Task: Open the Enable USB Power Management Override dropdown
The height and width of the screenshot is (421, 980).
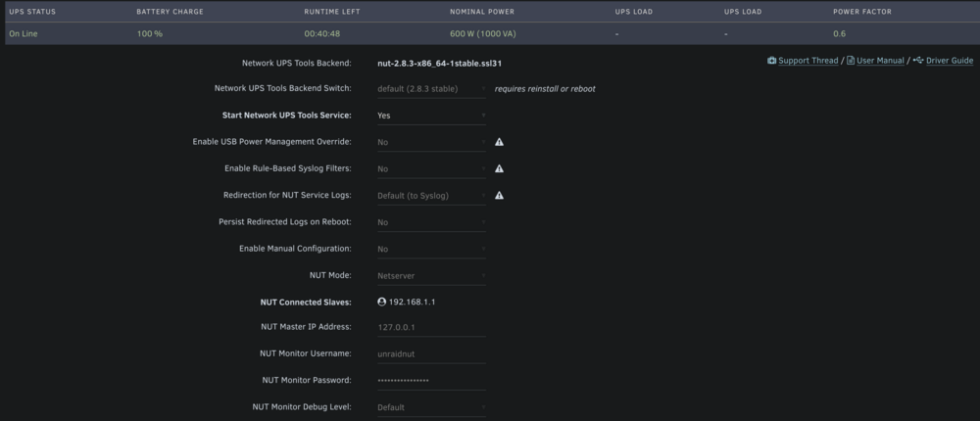Action: [431, 142]
